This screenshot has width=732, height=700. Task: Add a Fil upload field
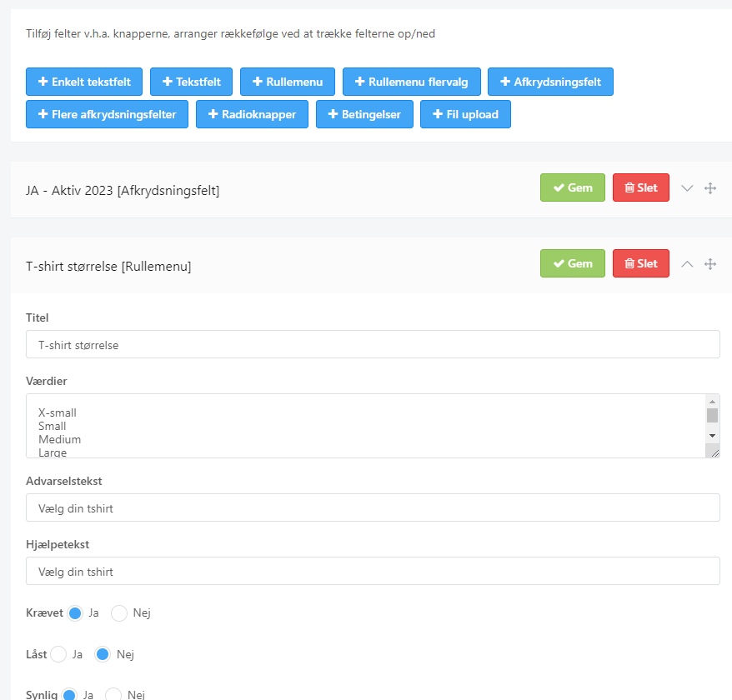465,114
